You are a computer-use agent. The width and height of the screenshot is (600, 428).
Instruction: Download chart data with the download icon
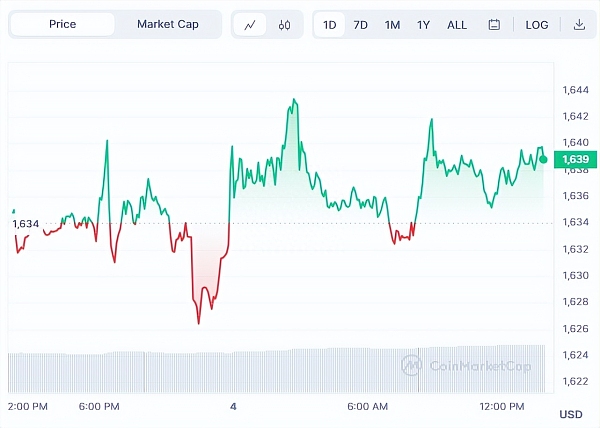[579, 25]
